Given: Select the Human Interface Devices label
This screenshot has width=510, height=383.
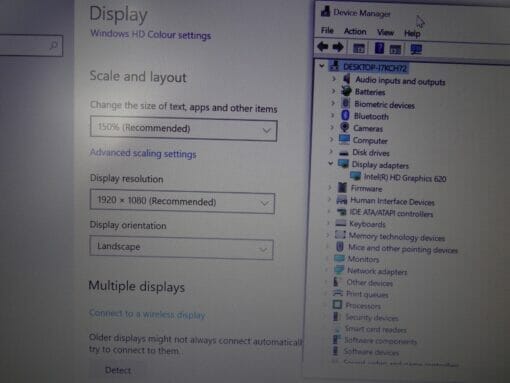Looking at the screenshot, I should coord(392,201).
